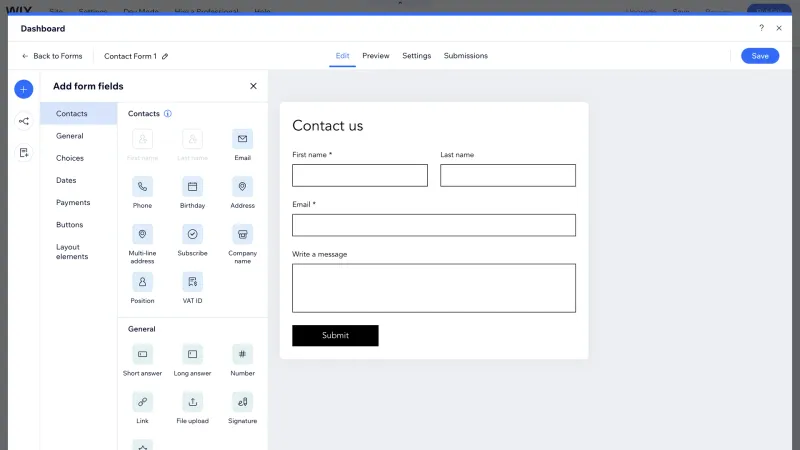Add an Email field
800x450 pixels.
pyautogui.click(x=242, y=139)
